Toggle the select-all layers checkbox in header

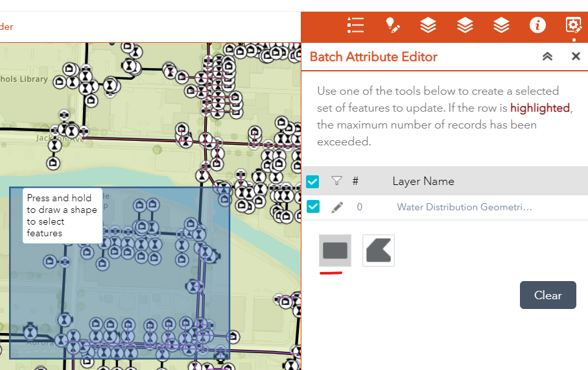[312, 182]
